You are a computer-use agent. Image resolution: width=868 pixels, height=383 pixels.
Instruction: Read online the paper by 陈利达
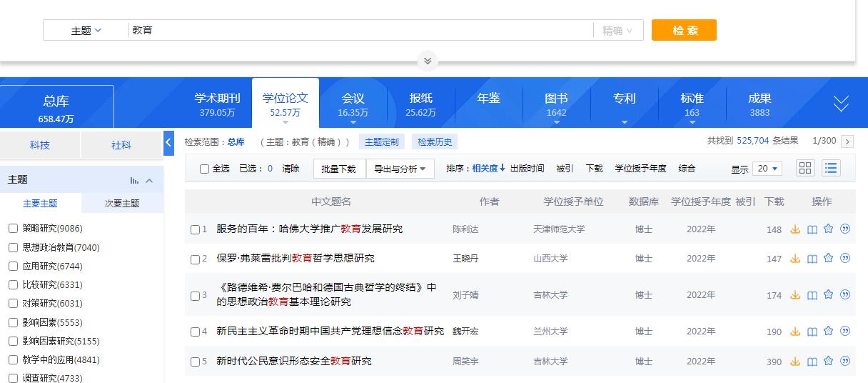coord(812,229)
